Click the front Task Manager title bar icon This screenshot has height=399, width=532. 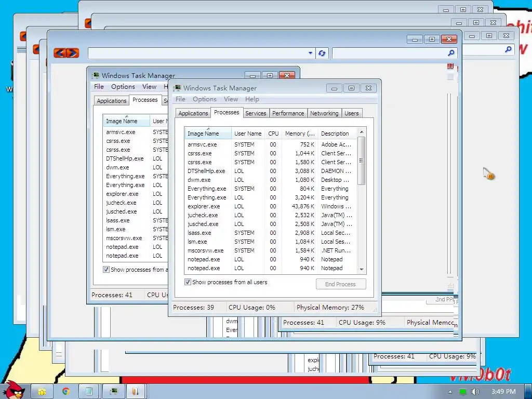[177, 88]
